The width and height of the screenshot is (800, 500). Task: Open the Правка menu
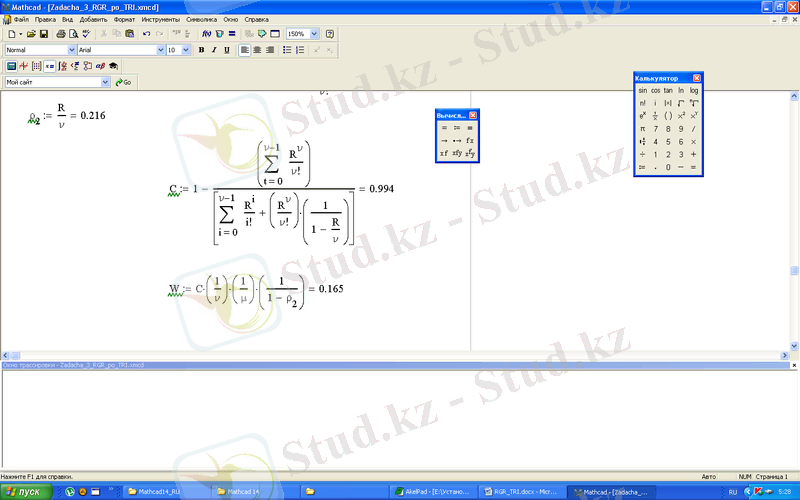(45, 19)
